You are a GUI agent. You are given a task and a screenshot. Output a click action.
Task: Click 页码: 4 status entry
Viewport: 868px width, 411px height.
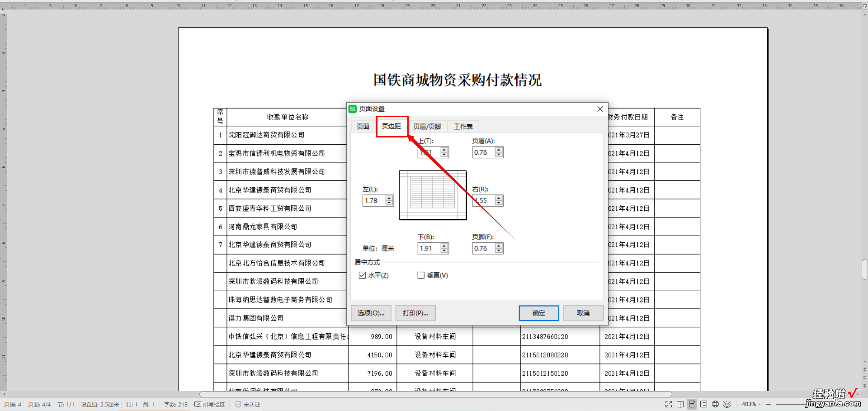[13, 404]
